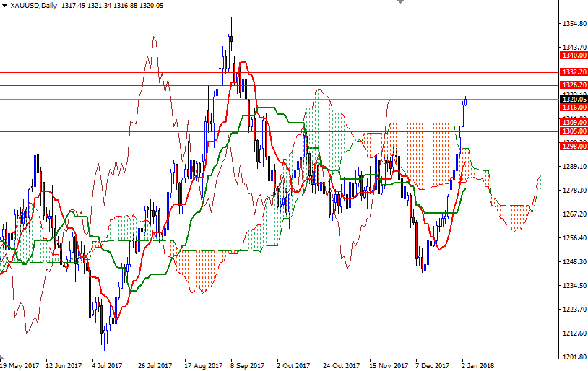The image size is (588, 371).
Task: Click the chart shift triangle marker at top
Action: [x=399, y=3]
